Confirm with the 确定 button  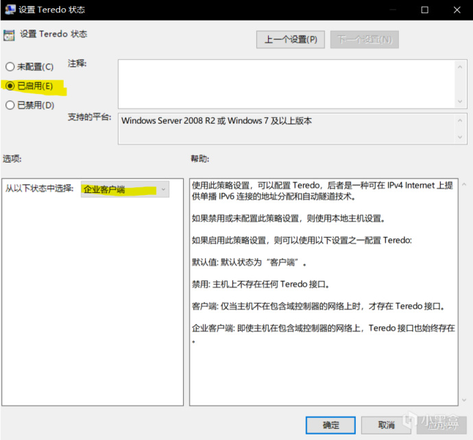[x=331, y=425]
